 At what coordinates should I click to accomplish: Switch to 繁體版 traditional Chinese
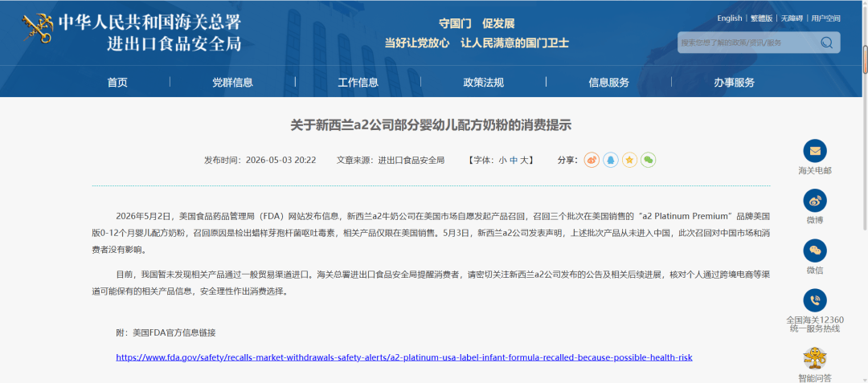(761, 18)
